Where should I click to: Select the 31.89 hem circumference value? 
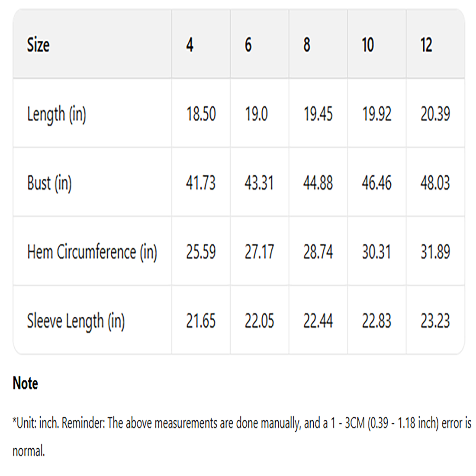[x=435, y=252]
